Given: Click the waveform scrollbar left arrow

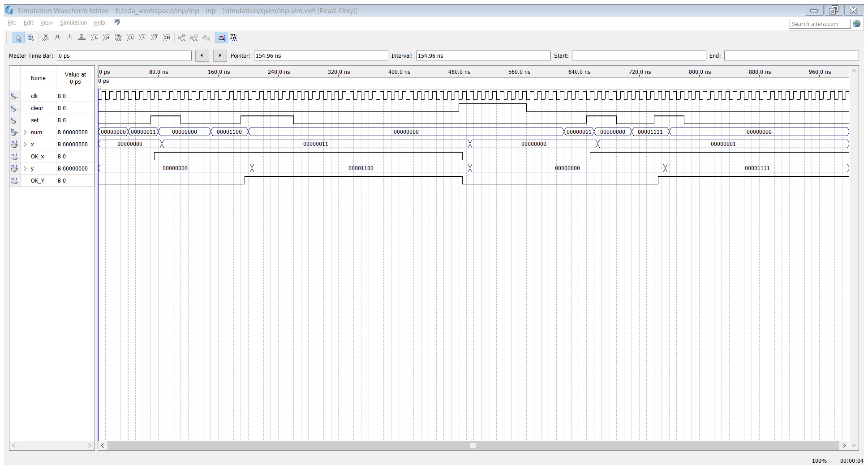Looking at the screenshot, I should [x=103, y=446].
